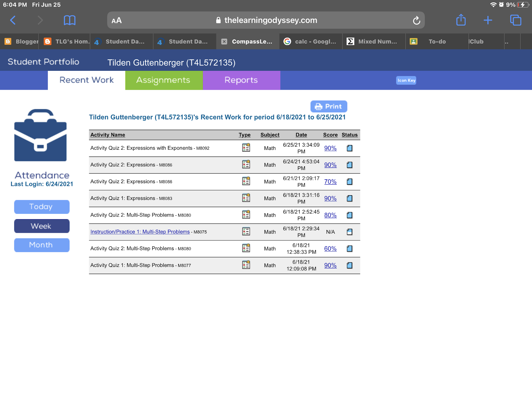Click status icon for Quiz 1 Multi-Step M8077

349,265
